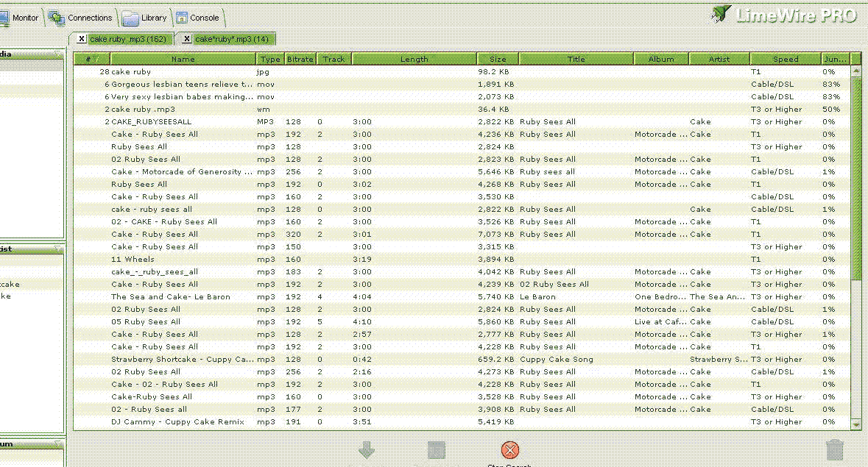Screen dimensions: 868x467
Task: Select the 'cake ruby' jpg result
Action: pyautogui.click(x=462, y=72)
